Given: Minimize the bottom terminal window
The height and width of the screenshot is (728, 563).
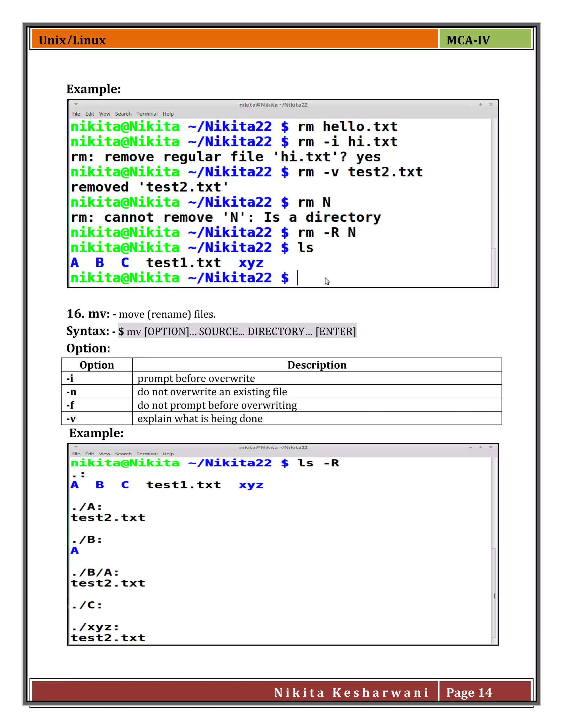Looking at the screenshot, I should coord(470,447).
